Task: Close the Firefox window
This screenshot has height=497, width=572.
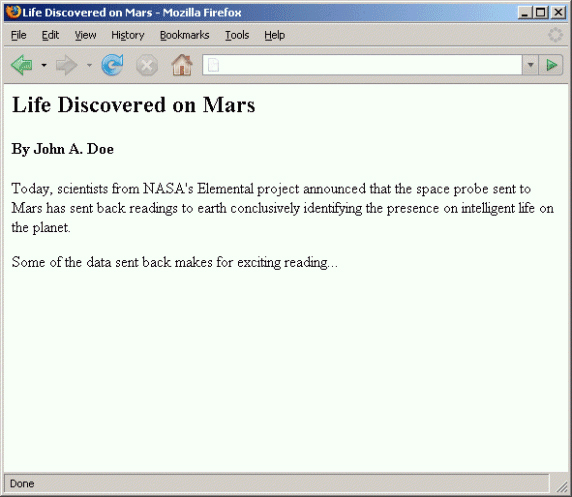Action: [558, 12]
